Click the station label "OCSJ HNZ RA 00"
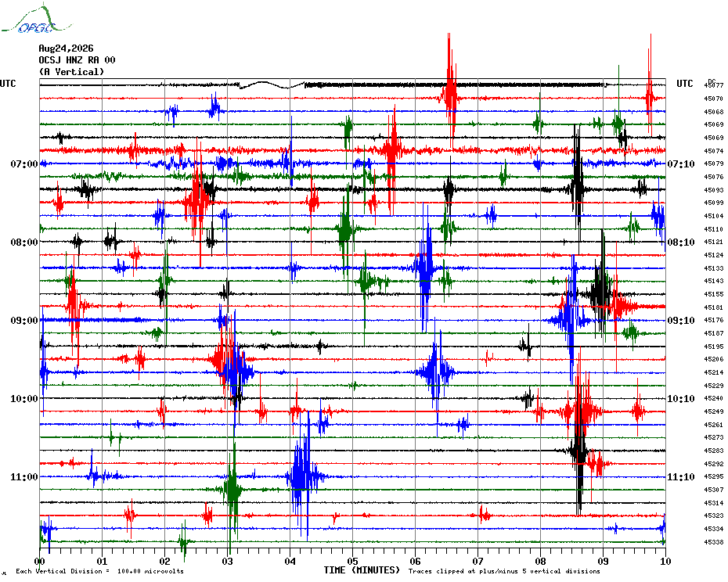The width and height of the screenshot is (728, 582). (77, 60)
